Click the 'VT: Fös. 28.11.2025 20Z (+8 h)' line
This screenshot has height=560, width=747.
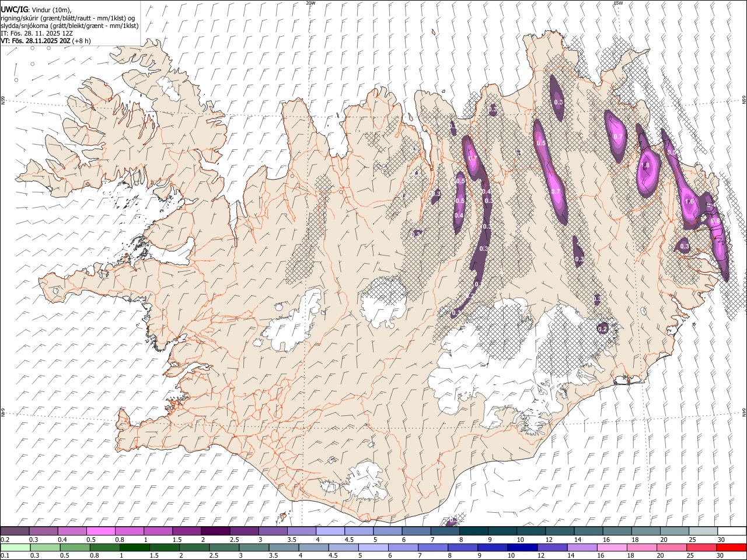click(46, 41)
